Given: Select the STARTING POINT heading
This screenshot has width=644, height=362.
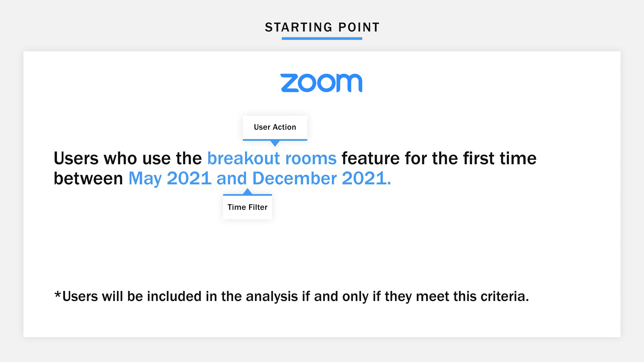Looking at the screenshot, I should (322, 27).
